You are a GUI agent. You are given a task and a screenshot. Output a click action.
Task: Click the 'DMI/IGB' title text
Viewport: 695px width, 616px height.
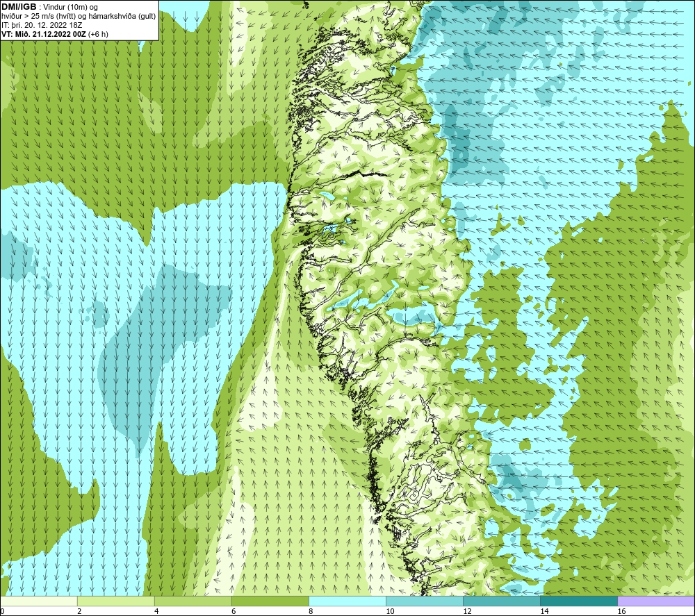(19, 7)
